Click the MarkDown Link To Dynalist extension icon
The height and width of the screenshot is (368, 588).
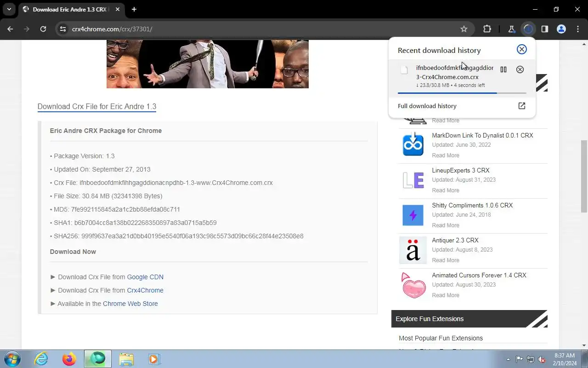(413, 144)
